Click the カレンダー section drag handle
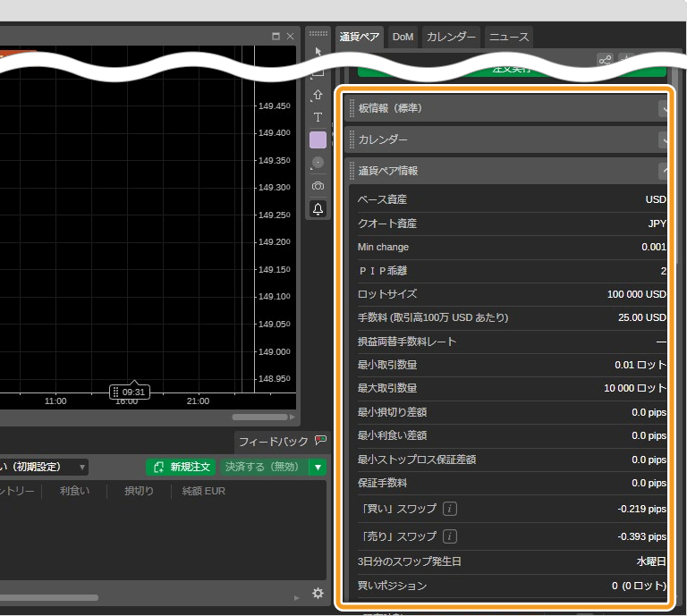 [352, 139]
